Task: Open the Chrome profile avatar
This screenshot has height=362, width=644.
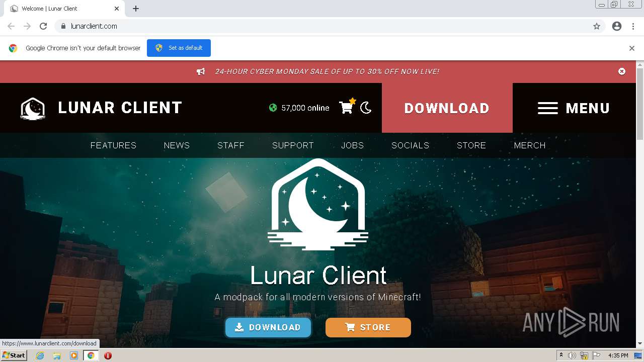Action: point(617,26)
